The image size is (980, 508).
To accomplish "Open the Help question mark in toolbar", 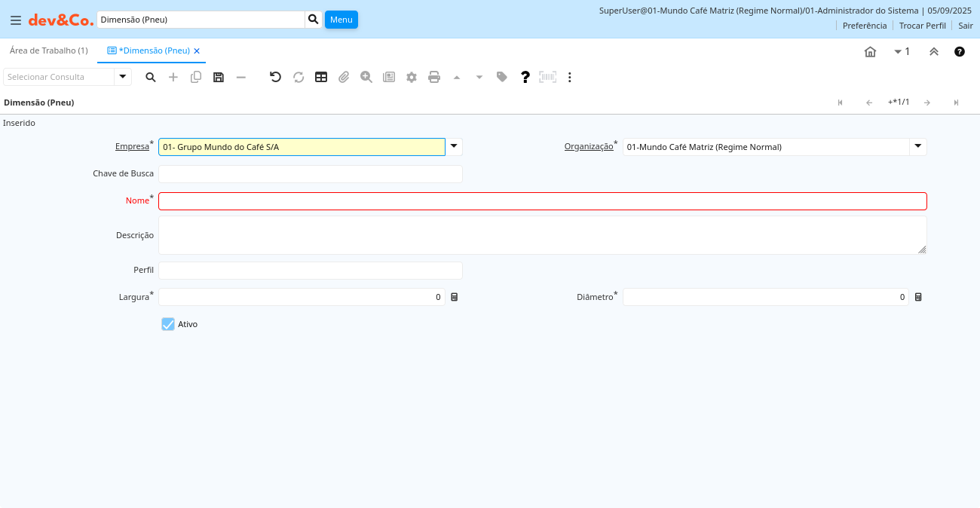I will coord(525,77).
